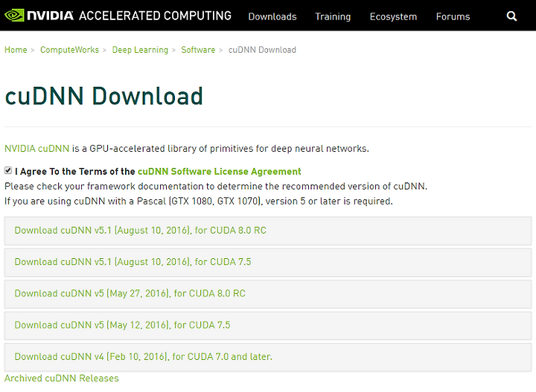Click the Pascal GTX 1080 requirement sentence
Image resolution: width=536 pixels, height=392 pixels.
pyautogui.click(x=199, y=201)
